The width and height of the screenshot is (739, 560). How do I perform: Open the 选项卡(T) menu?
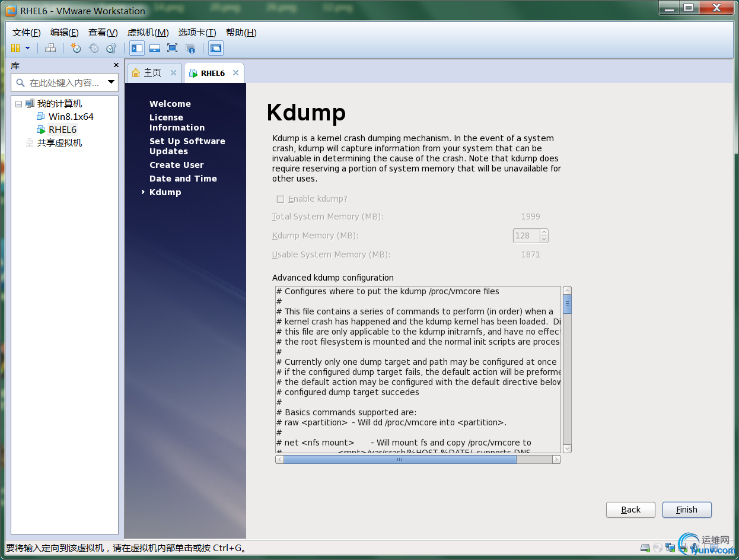[x=198, y=33]
